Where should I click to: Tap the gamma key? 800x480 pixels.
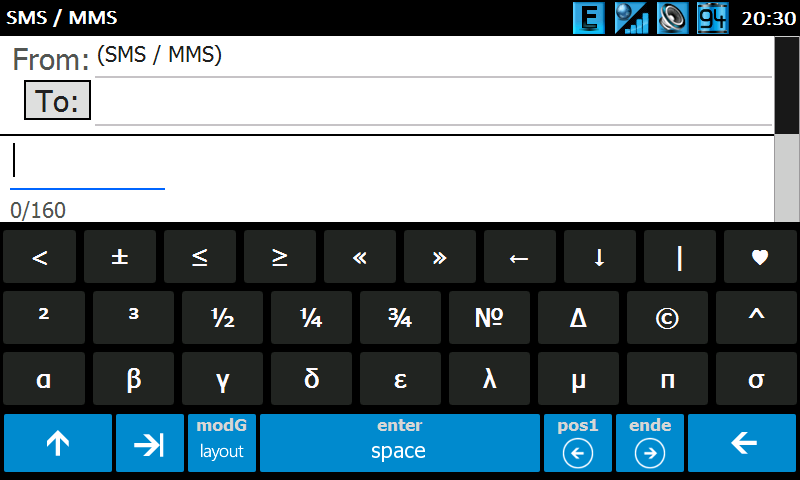(222, 378)
